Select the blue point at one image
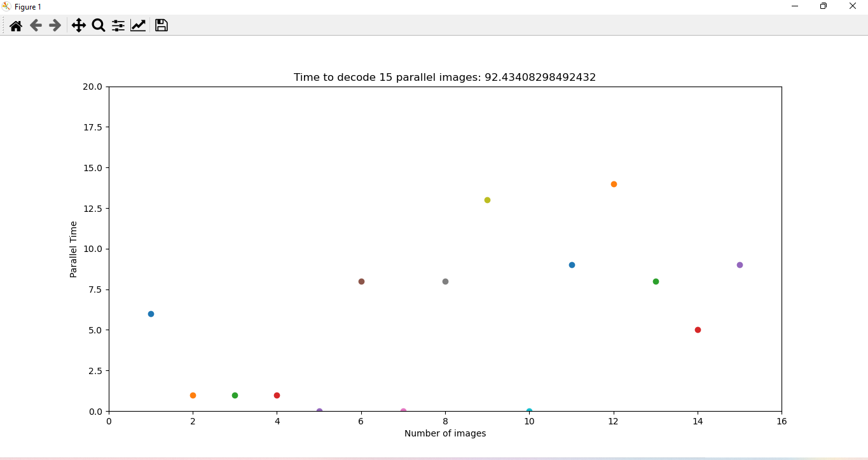Viewport: 868px width, 460px height. point(151,314)
